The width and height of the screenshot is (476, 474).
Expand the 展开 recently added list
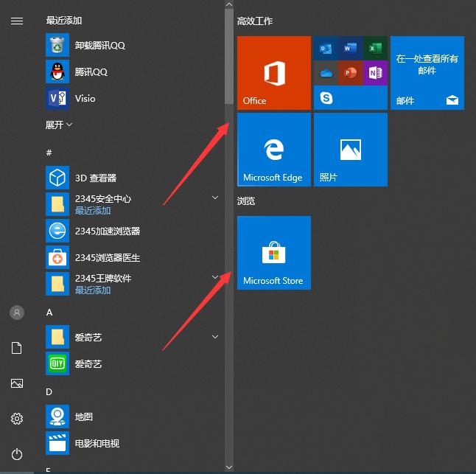(59, 125)
